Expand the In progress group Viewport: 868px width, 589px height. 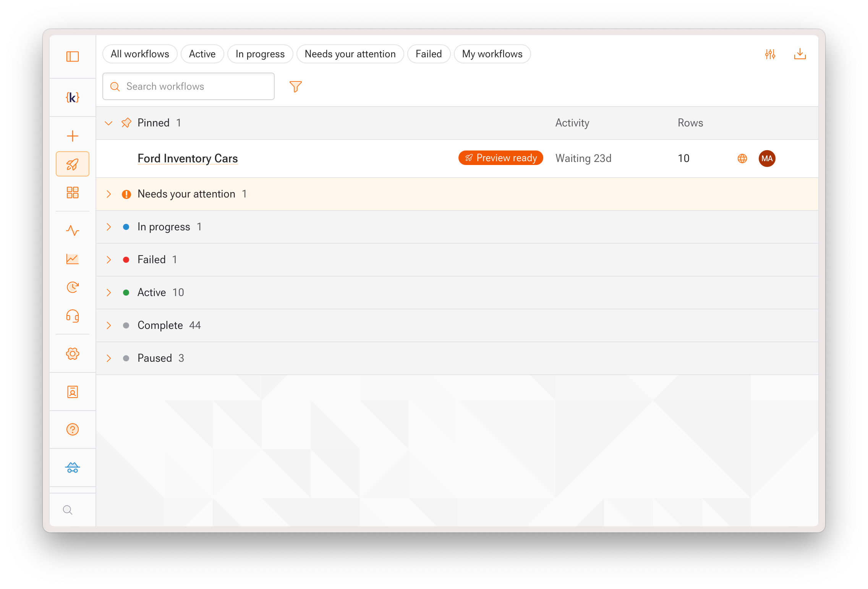(108, 227)
